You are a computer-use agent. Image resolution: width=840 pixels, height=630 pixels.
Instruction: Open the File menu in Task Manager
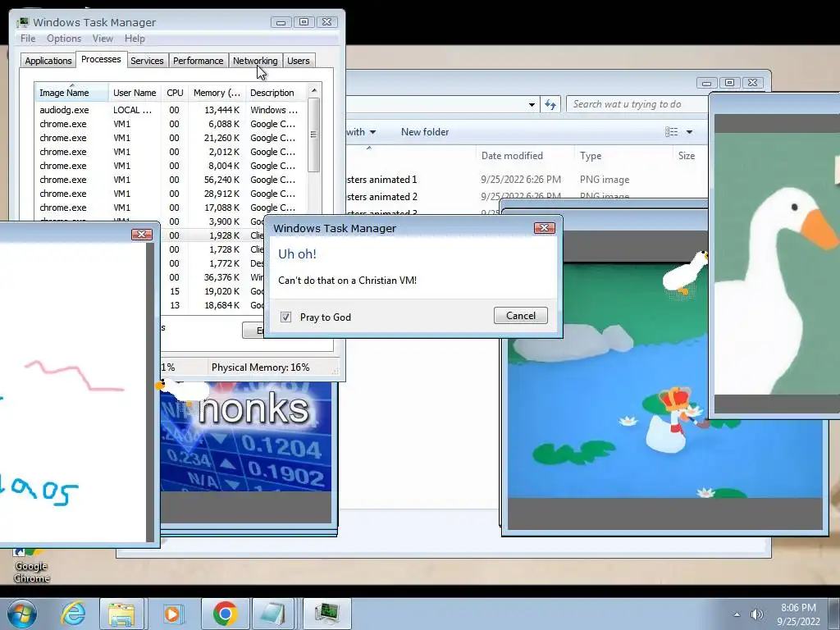point(28,39)
